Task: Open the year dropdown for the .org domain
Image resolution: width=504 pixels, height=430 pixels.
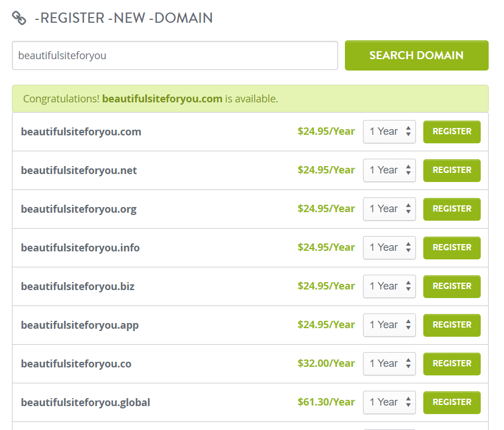Action: [386, 209]
